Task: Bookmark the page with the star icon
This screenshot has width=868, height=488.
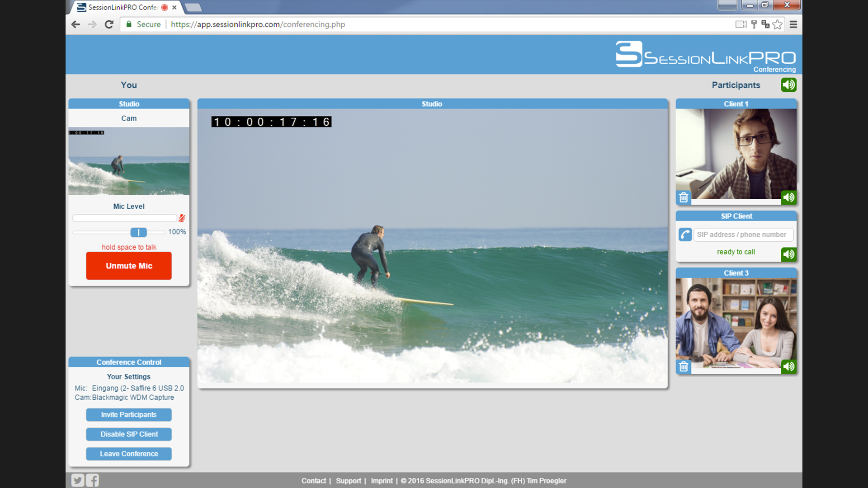Action: (x=778, y=24)
